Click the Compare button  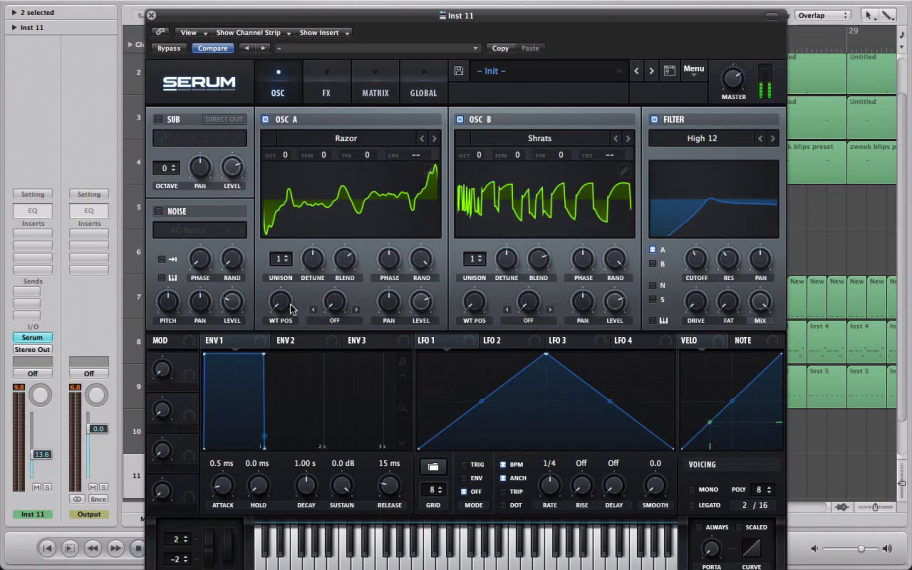[212, 48]
